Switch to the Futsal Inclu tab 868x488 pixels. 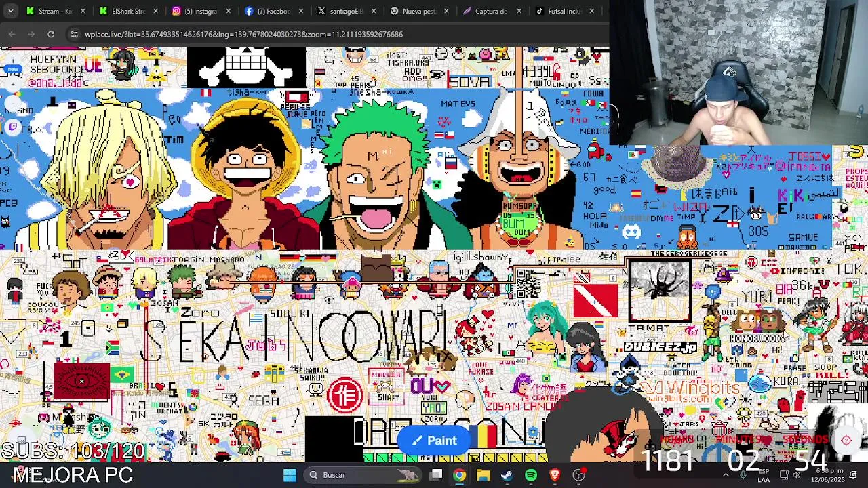click(x=565, y=11)
